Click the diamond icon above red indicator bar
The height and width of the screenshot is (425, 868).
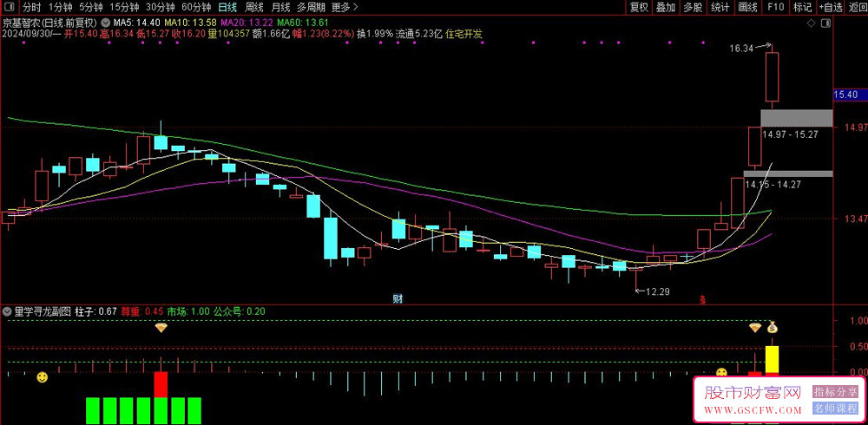[161, 328]
